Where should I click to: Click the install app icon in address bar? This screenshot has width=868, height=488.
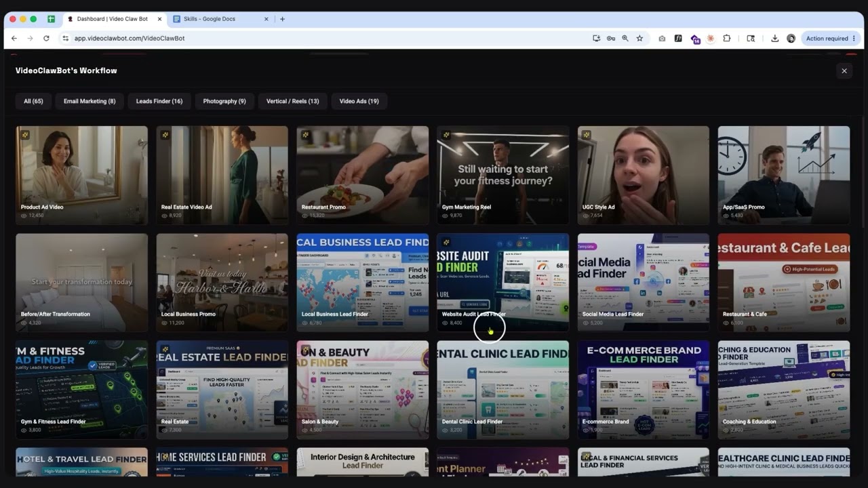pyautogui.click(x=597, y=39)
